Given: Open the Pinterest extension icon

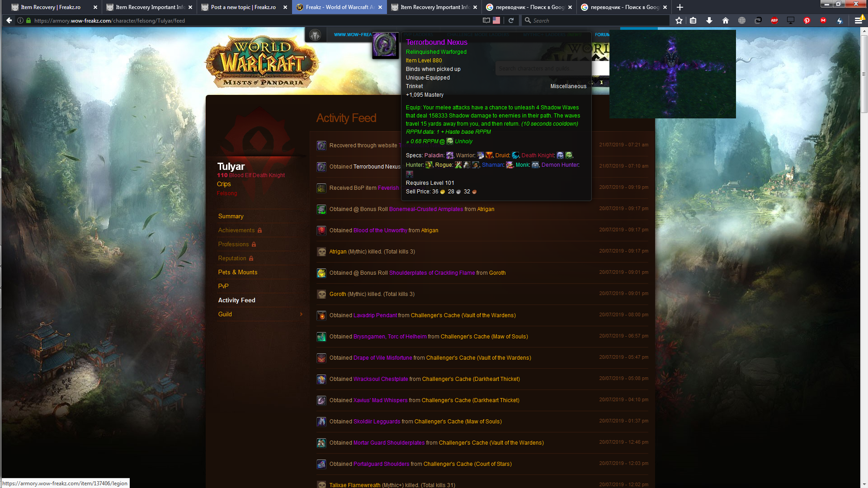Looking at the screenshot, I should (x=807, y=20).
